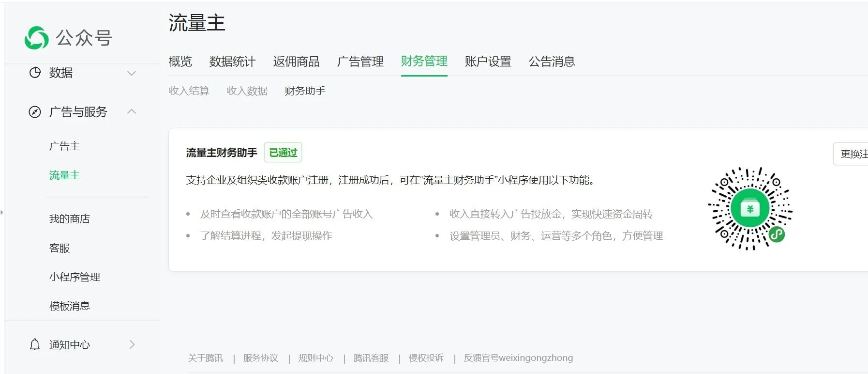This screenshot has height=374, width=868.
Task: Click the text 设置管理员、财务、运营等多个角色，方便管理
Action: 556,236
